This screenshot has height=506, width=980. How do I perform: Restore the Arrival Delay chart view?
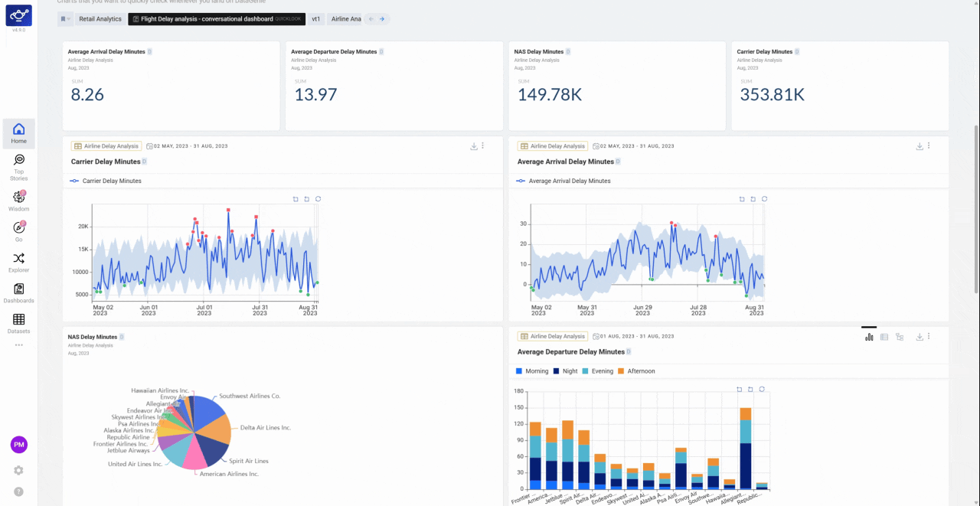coord(764,199)
